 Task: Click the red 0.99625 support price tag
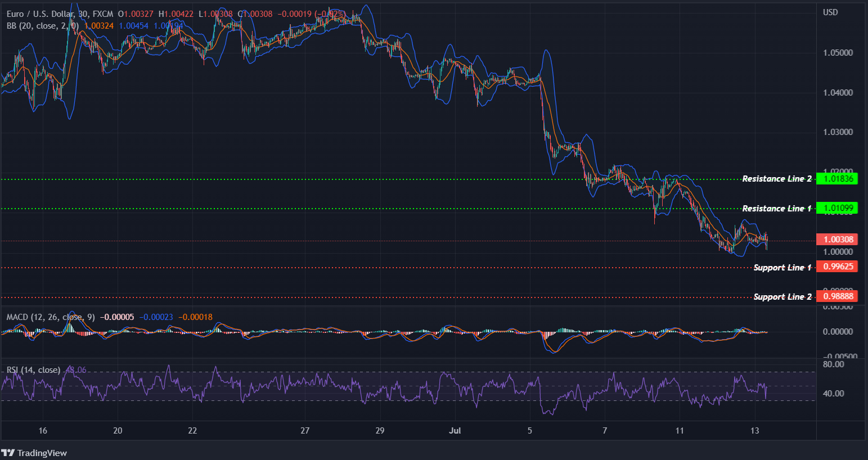tap(837, 266)
